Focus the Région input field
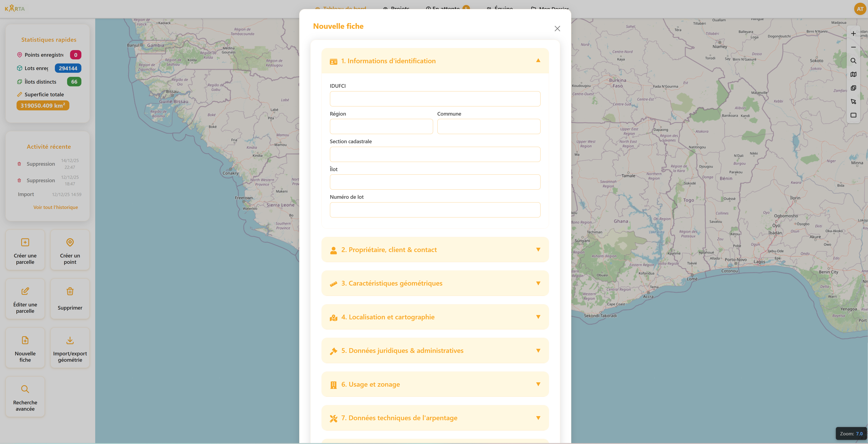The image size is (868, 444). click(382, 126)
